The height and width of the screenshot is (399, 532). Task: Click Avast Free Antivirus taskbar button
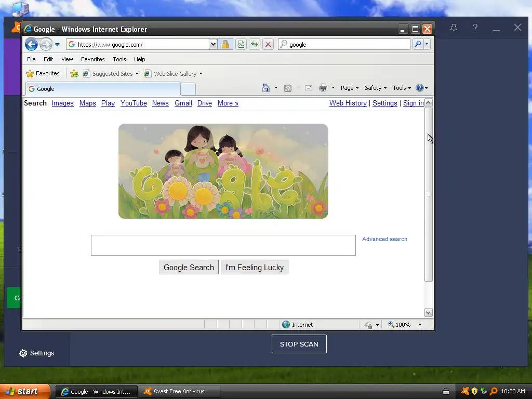pyautogui.click(x=180, y=392)
